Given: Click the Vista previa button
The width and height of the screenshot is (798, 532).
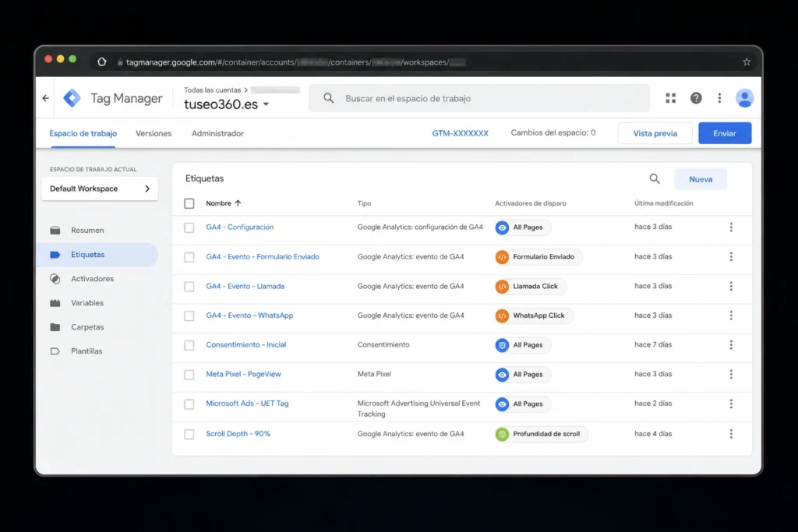Looking at the screenshot, I should pyautogui.click(x=655, y=133).
